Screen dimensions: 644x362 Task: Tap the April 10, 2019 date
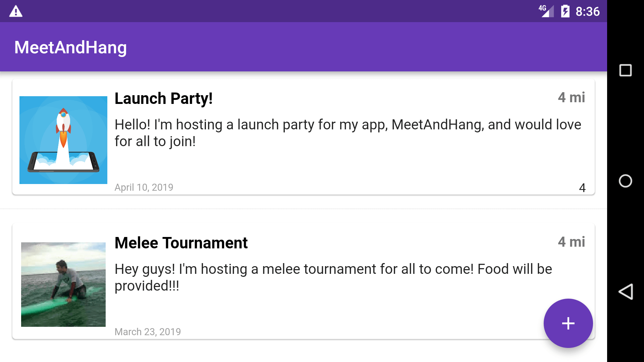[144, 187]
